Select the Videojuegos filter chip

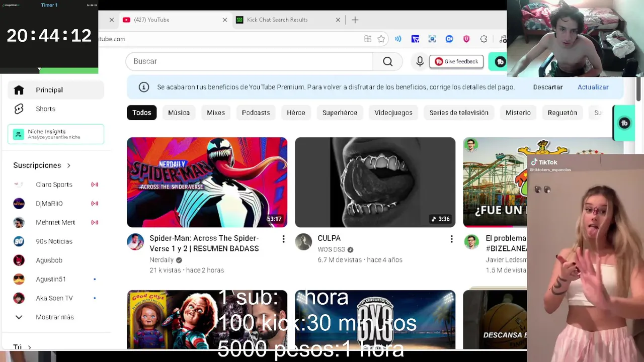coord(393,113)
